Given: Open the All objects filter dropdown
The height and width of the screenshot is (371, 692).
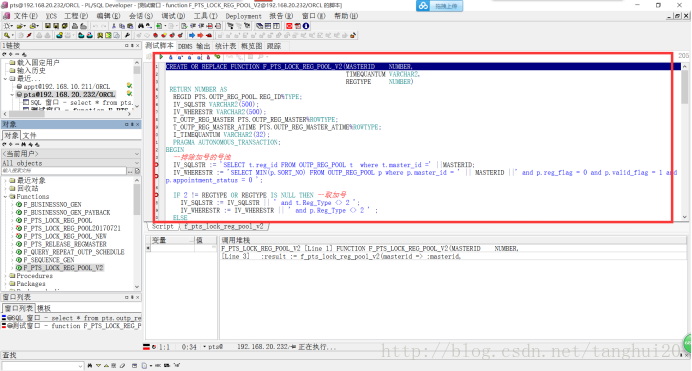Looking at the screenshot, I should [x=137, y=163].
